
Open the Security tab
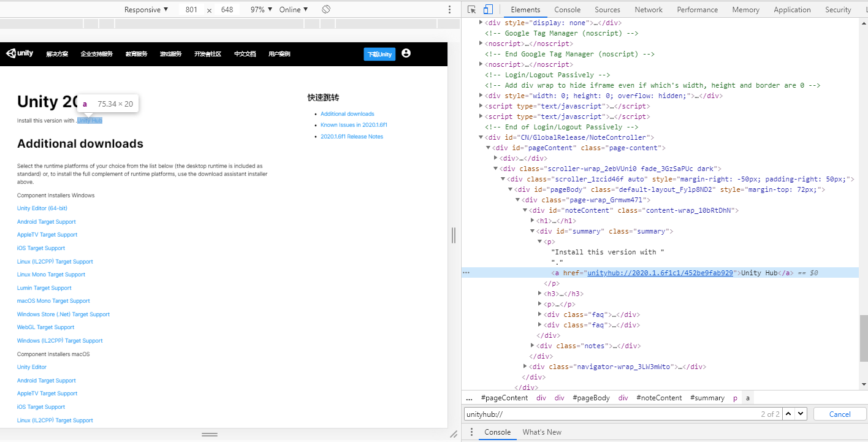pos(838,10)
